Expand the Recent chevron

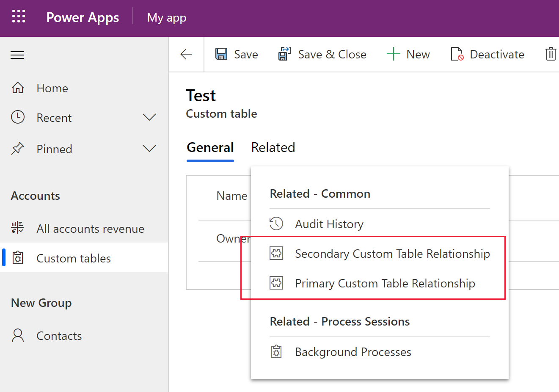pos(149,117)
